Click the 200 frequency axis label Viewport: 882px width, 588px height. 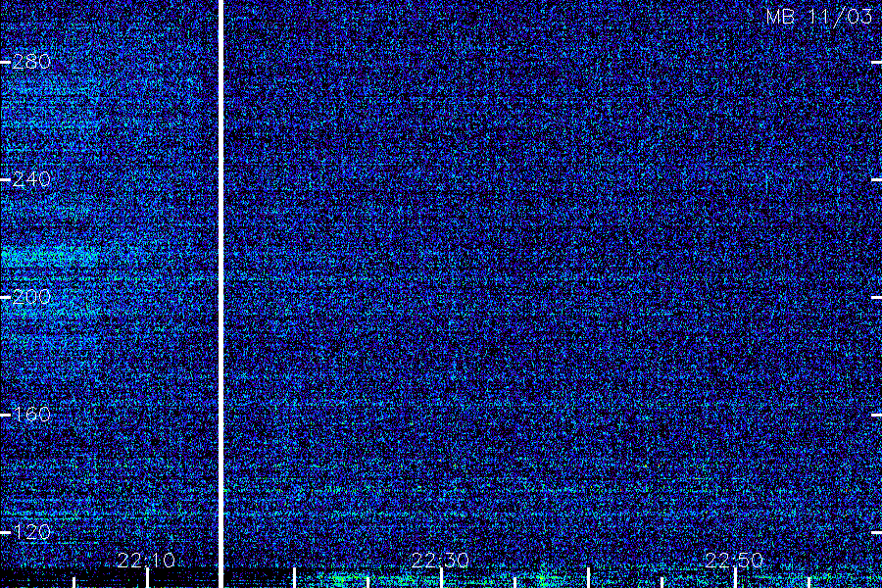point(31,297)
